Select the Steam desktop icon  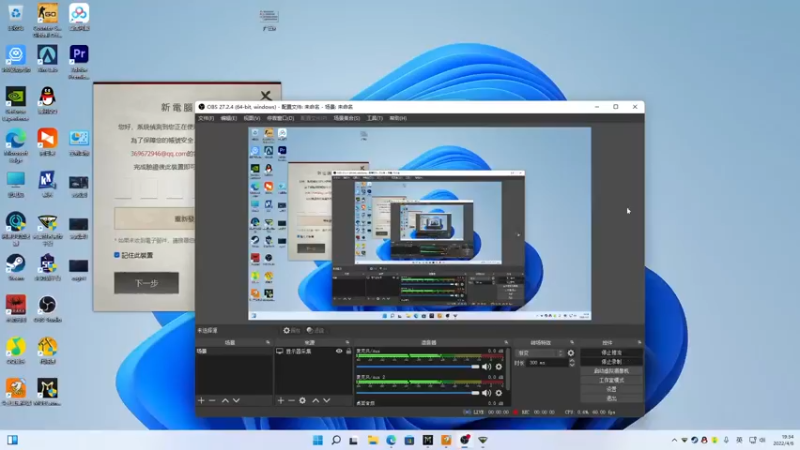tap(16, 267)
